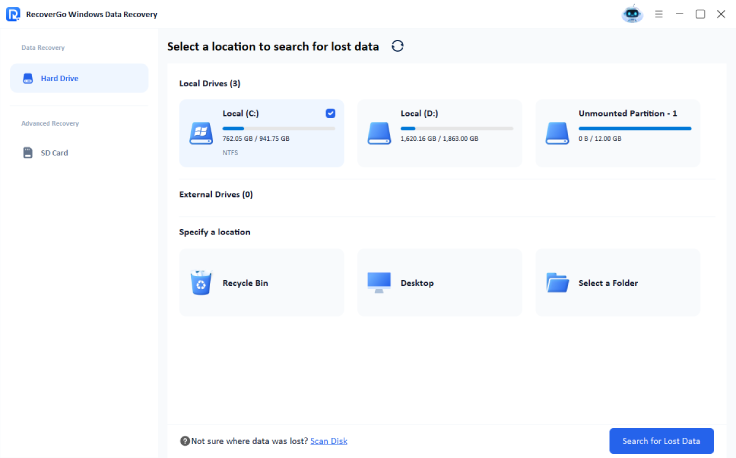Viewport: 736px width, 458px height.
Task: Click the Local Drives (3) heading
Action: pos(210,83)
